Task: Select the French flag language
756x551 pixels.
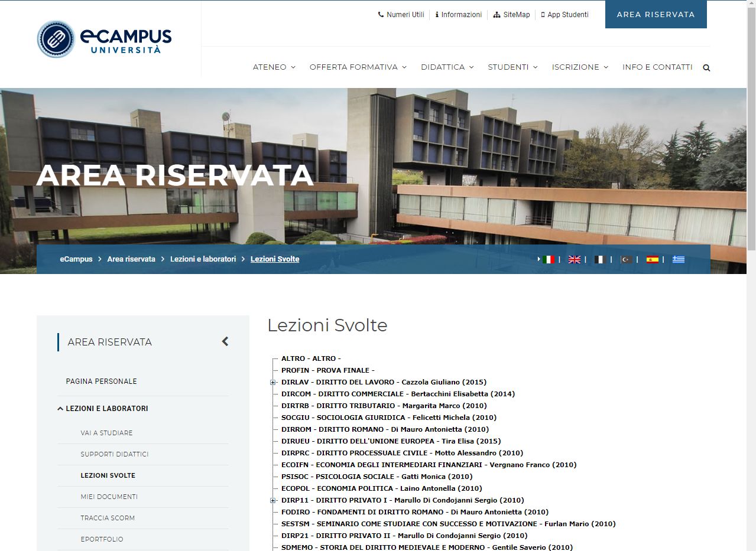Action: point(600,259)
